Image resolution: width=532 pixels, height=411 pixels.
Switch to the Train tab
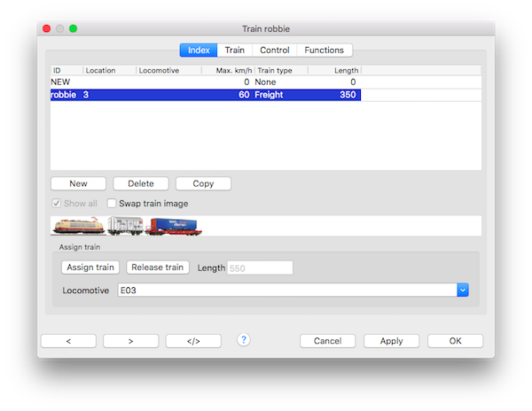pos(235,50)
